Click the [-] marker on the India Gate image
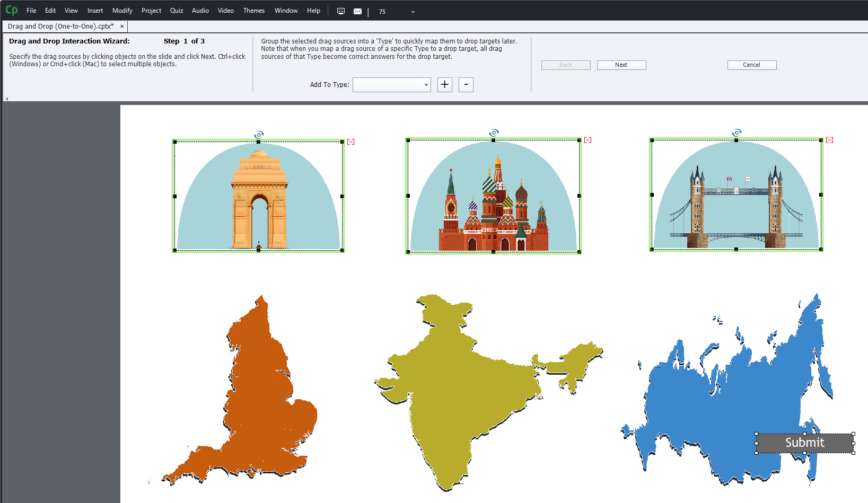The width and height of the screenshot is (868, 503). point(350,142)
